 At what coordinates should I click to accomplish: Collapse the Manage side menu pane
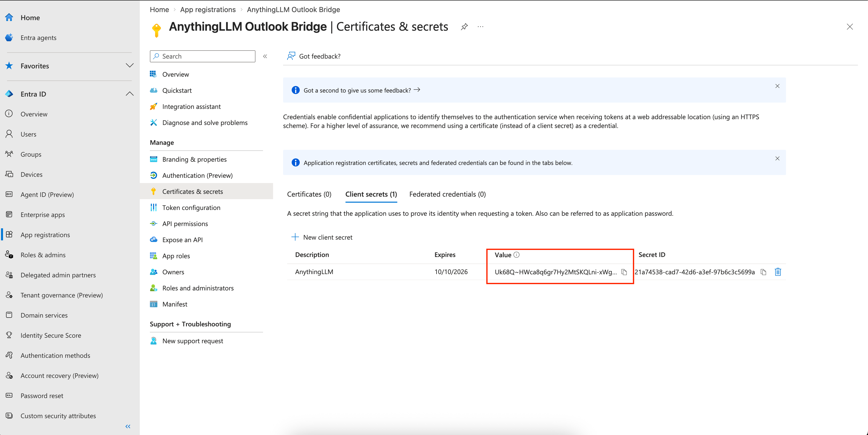pyautogui.click(x=265, y=56)
